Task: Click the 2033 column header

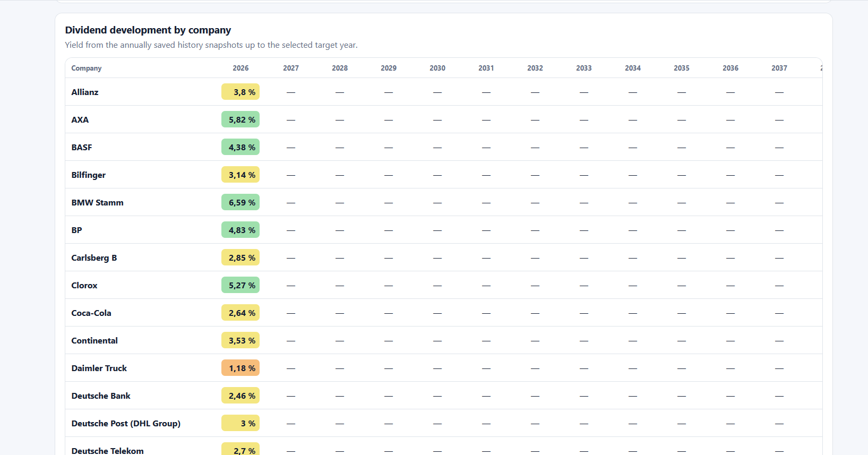Action: pyautogui.click(x=584, y=68)
